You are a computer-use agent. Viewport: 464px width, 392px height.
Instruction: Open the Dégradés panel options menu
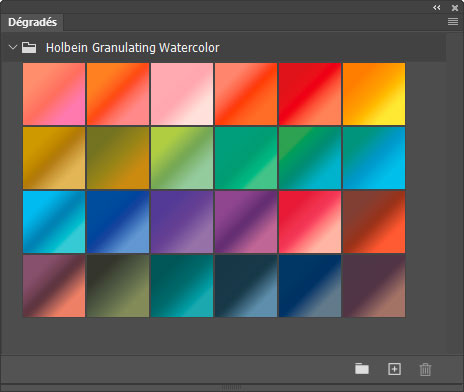point(453,22)
